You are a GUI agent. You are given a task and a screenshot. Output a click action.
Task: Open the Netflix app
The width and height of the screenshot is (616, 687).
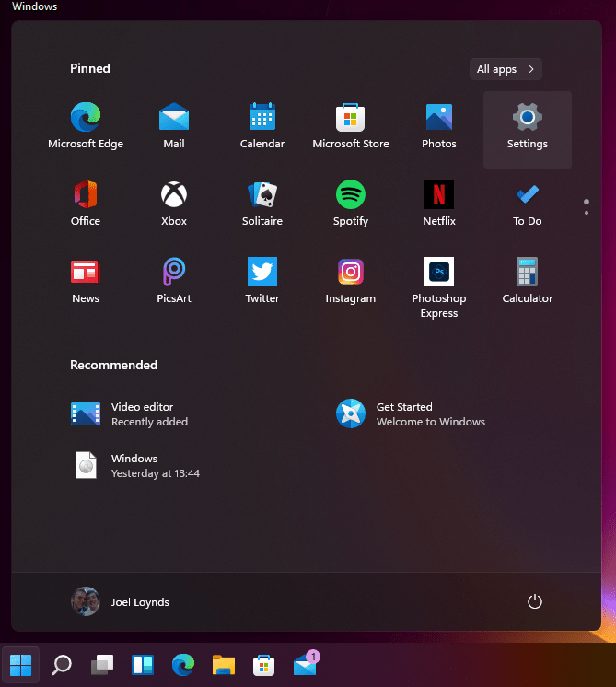pyautogui.click(x=439, y=204)
